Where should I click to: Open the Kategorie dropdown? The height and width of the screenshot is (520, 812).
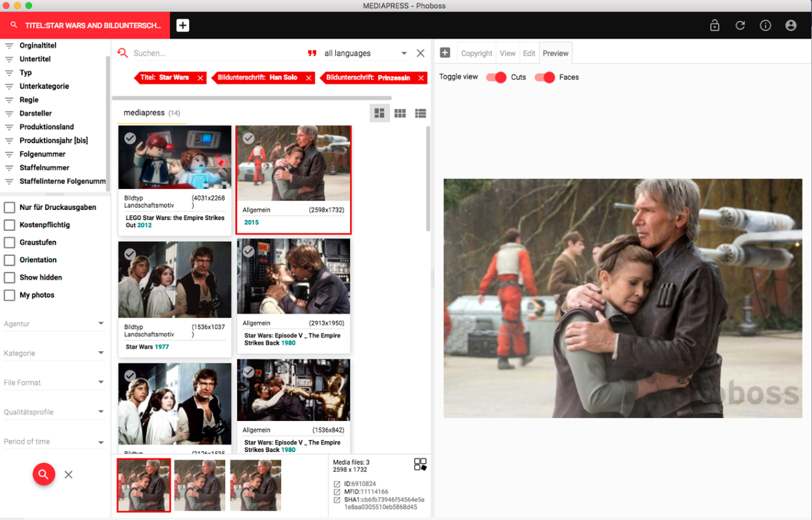pos(55,353)
